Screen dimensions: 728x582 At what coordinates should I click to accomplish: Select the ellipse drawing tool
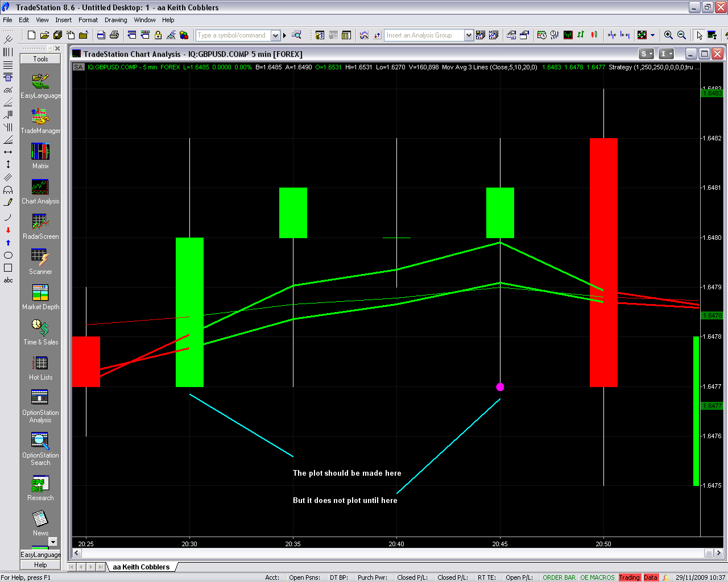coord(8,255)
